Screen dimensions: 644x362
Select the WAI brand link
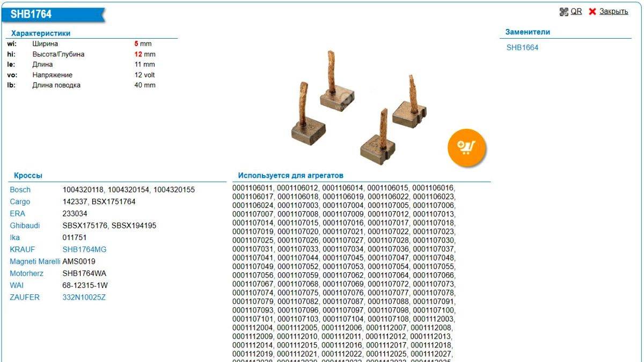(17, 285)
